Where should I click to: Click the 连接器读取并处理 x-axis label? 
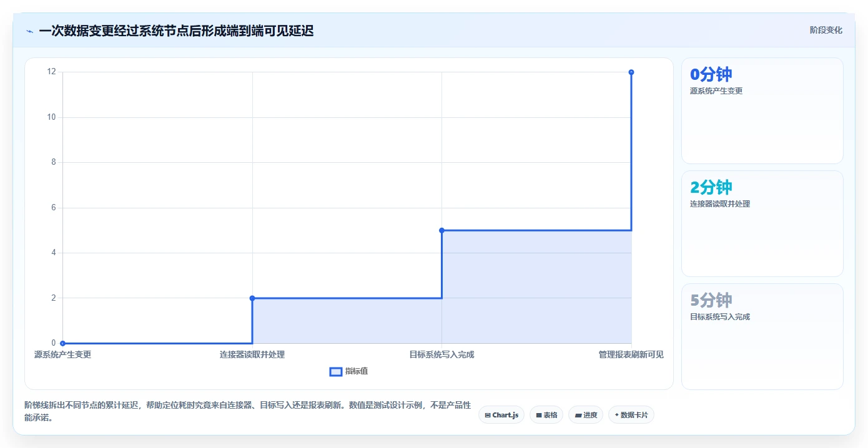pos(252,354)
